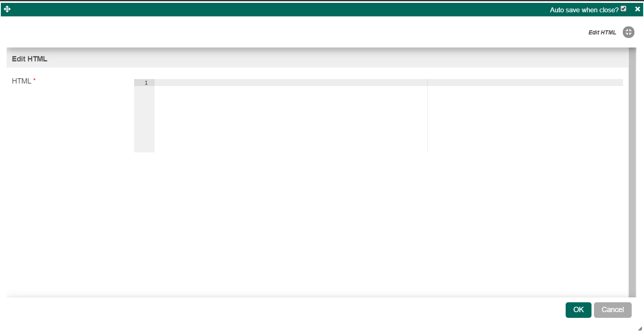Click the move-dialog crosshair icon
Screen dimensions: 644x333
[x=7, y=9]
